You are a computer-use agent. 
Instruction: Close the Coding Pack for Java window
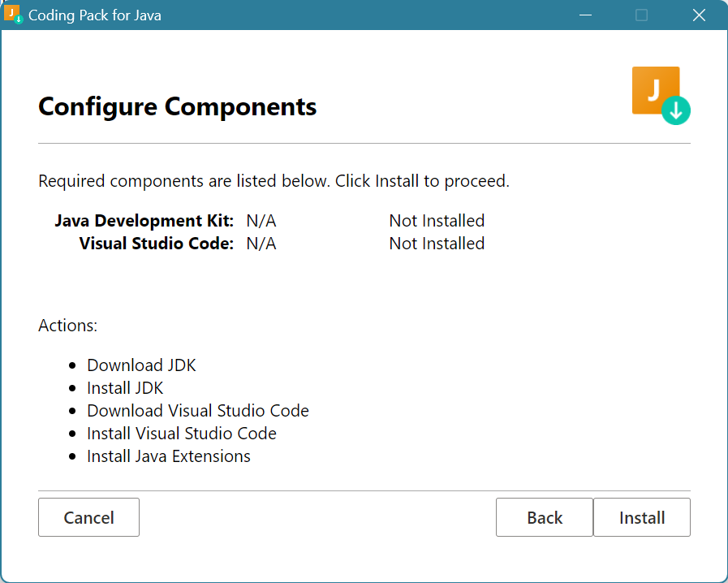tap(698, 15)
